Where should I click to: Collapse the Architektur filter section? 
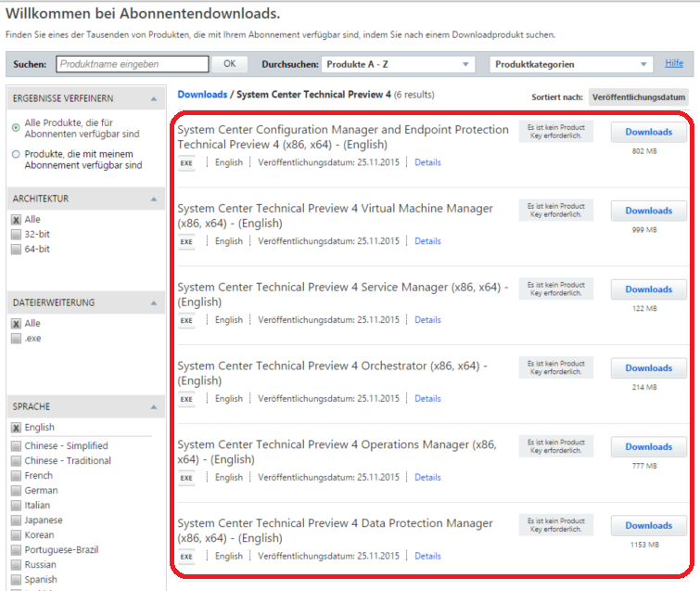[x=154, y=199]
